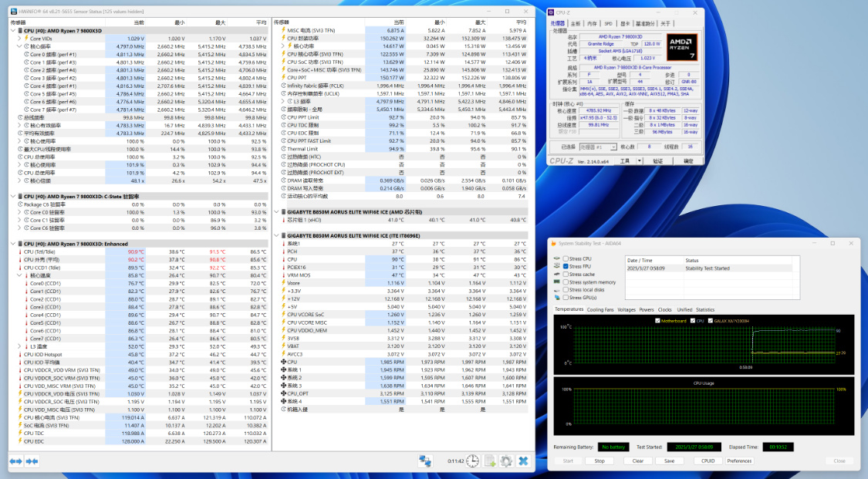
Task: Enable the Stress CPU checkbox
Action: (566, 259)
